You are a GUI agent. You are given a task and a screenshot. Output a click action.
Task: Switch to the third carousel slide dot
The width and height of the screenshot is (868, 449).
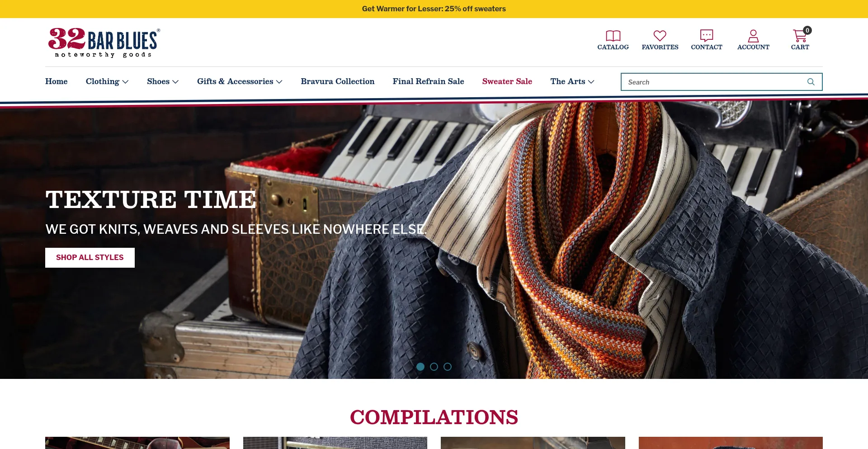(x=448, y=367)
